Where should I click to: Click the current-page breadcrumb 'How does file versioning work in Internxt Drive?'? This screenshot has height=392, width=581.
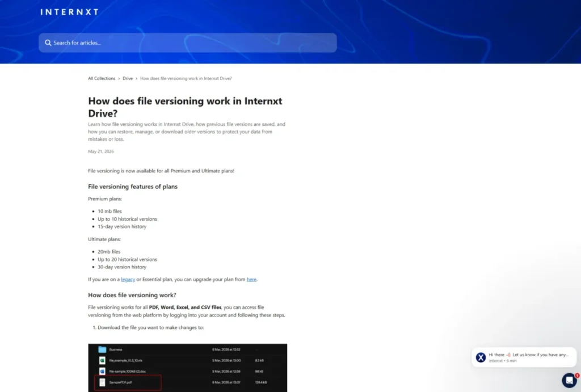click(x=186, y=78)
